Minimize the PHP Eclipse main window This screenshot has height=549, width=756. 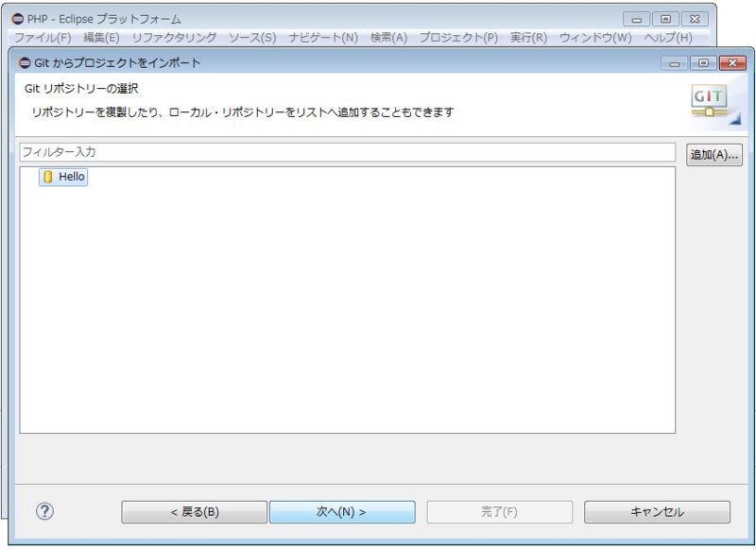[636, 19]
